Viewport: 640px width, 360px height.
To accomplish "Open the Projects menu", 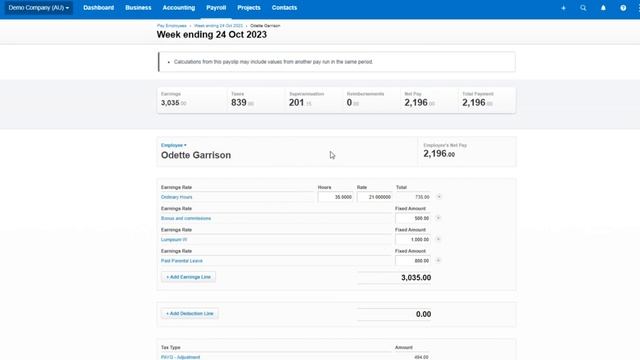I will pos(249,8).
